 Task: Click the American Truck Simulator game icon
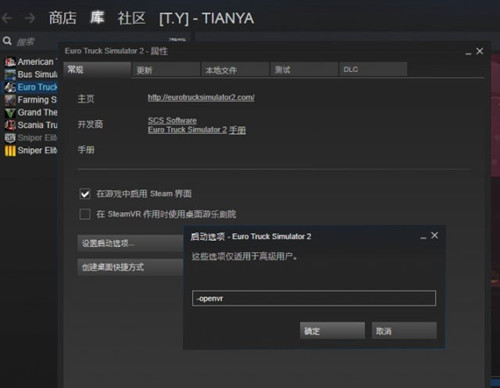(10, 62)
